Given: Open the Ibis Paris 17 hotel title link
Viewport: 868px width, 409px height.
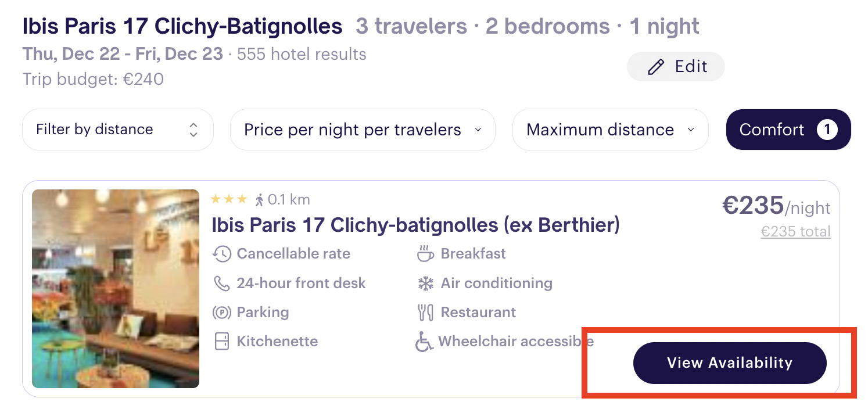Looking at the screenshot, I should [x=415, y=225].
